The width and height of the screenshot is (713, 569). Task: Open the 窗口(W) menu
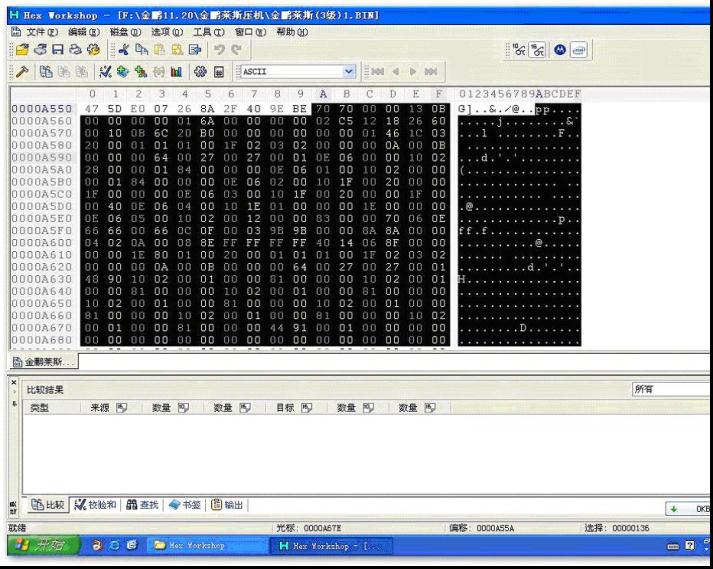click(x=250, y=32)
